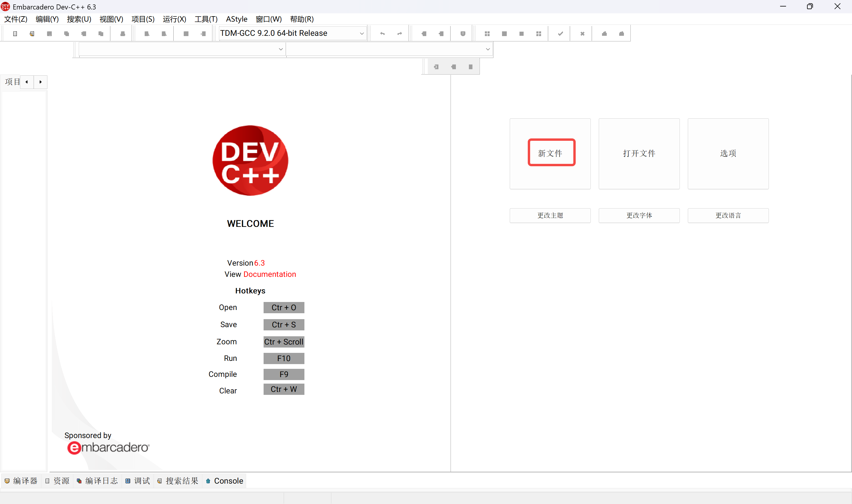This screenshot has height=504, width=852.
Task: Click the Compile toolbar icon
Action: pos(487,33)
